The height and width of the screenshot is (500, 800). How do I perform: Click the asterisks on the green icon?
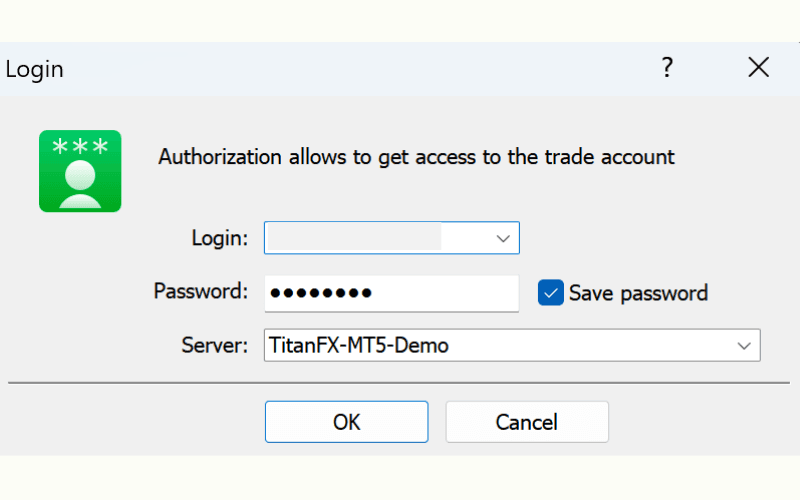[80, 146]
